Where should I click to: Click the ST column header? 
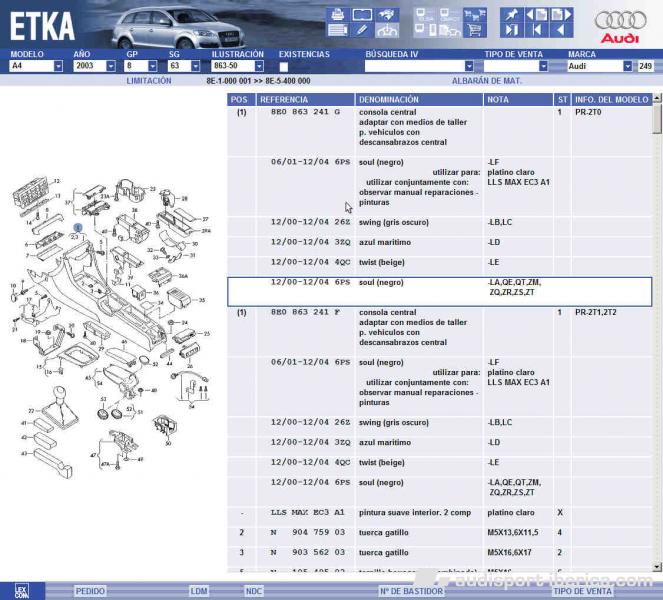click(x=562, y=100)
